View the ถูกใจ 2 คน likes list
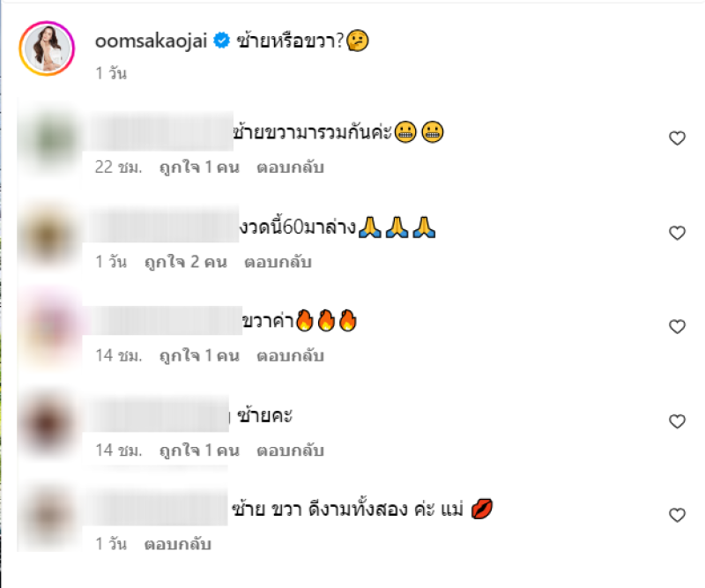This screenshot has width=705, height=588. 186,262
